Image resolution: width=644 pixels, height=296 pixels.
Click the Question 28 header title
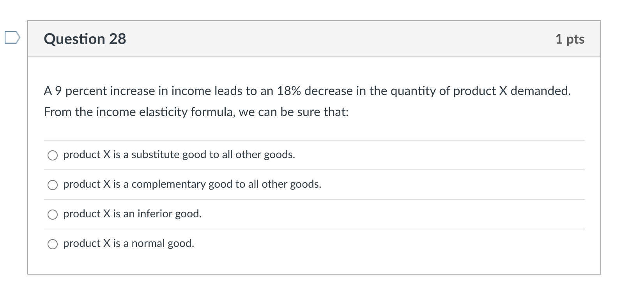85,39
